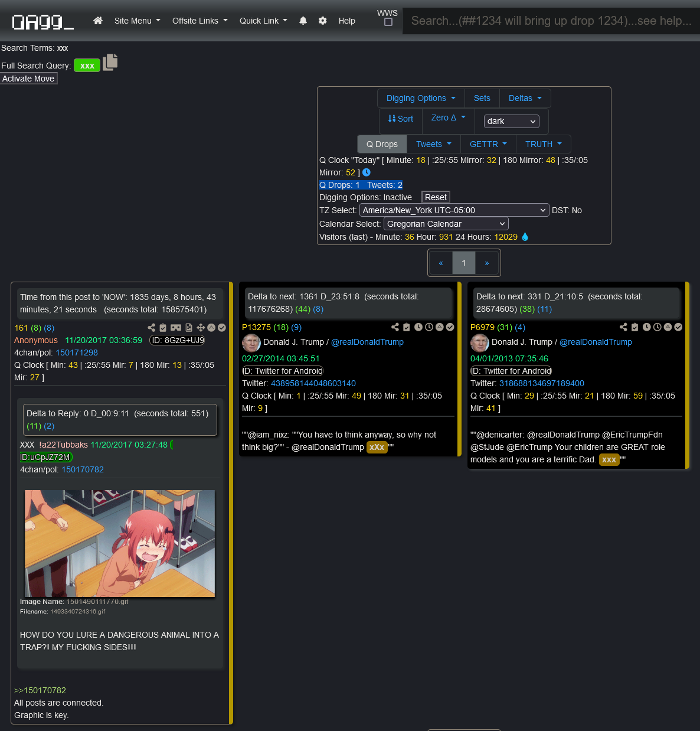Click the green xxx search query tag

pyautogui.click(x=87, y=66)
